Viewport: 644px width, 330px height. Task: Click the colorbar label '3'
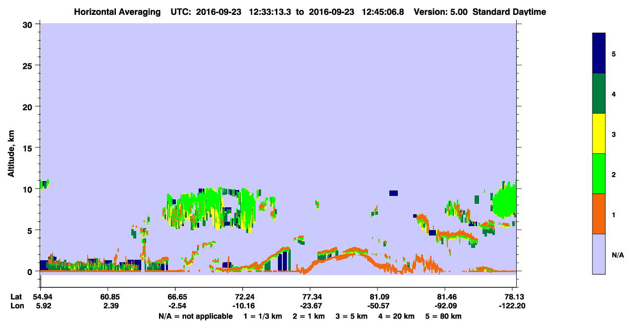614,134
